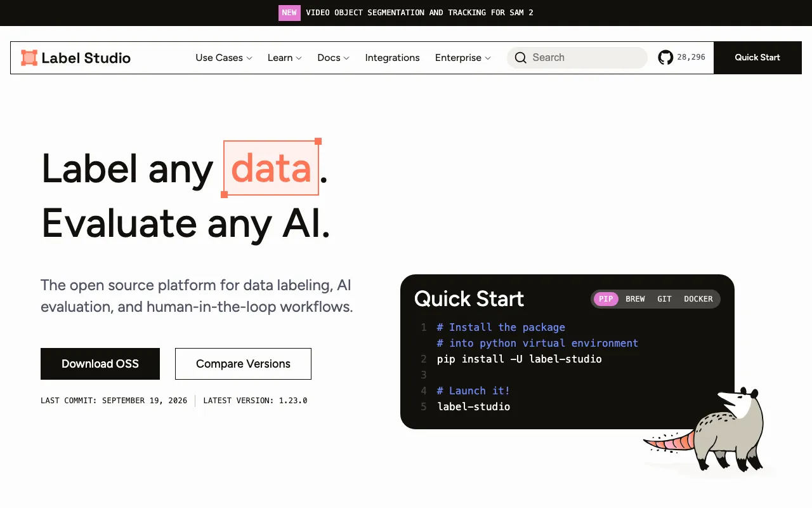
Task: Click "LAST COMMIT: SEPTEMBER 19, 2026" text
Action: click(x=114, y=401)
